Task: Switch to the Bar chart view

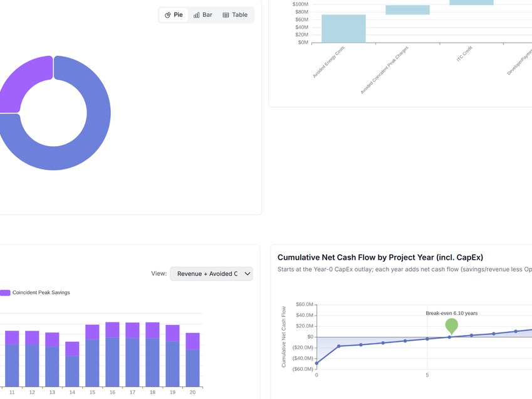Action: pyautogui.click(x=202, y=15)
